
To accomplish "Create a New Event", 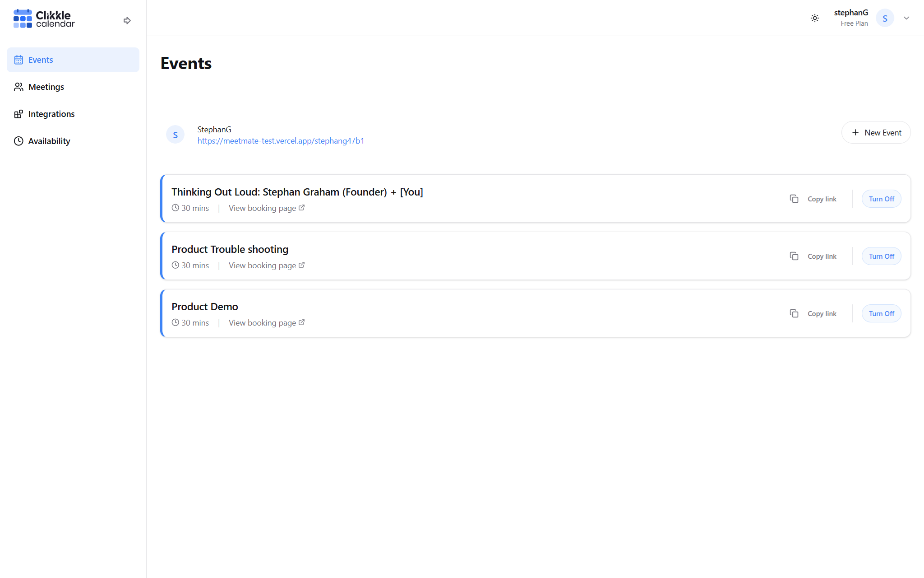I will coord(876,132).
